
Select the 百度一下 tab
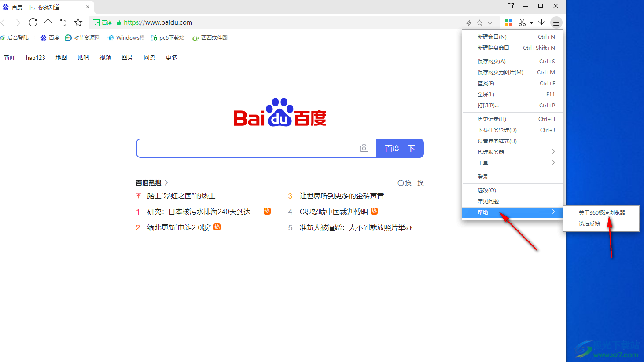pyautogui.click(x=46, y=7)
